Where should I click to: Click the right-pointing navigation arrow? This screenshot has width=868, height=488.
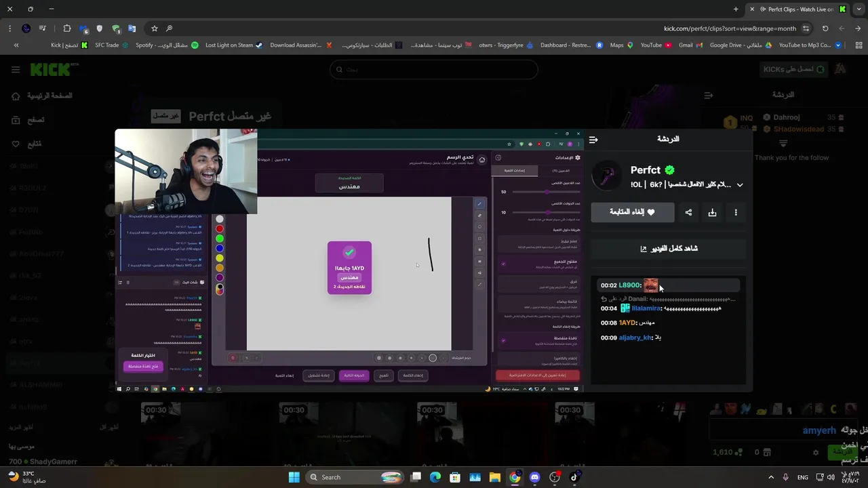pos(858,28)
